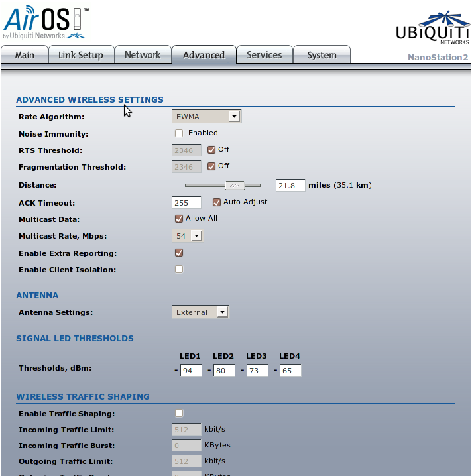The height and width of the screenshot is (476, 472).
Task: Select the Advanced tab
Action: point(204,55)
